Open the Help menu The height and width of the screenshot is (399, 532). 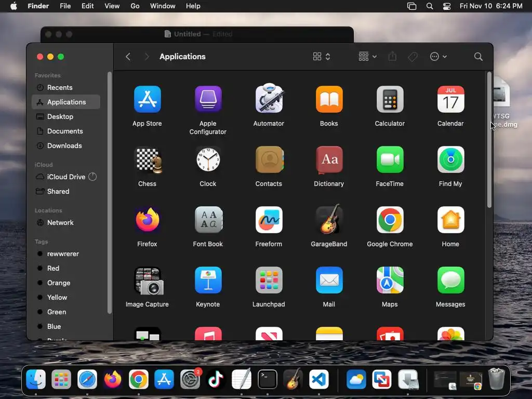(x=193, y=6)
